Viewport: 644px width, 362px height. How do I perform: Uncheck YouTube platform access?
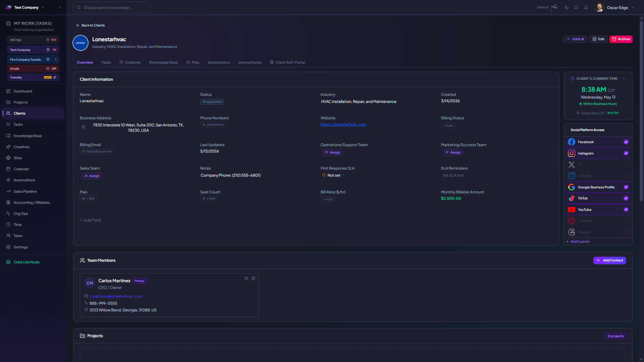pyautogui.click(x=626, y=210)
